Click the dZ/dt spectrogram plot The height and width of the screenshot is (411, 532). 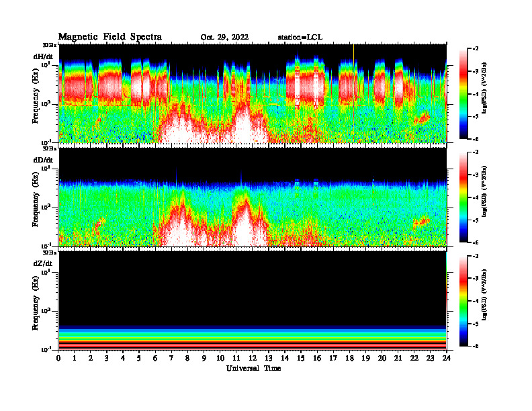253,300
